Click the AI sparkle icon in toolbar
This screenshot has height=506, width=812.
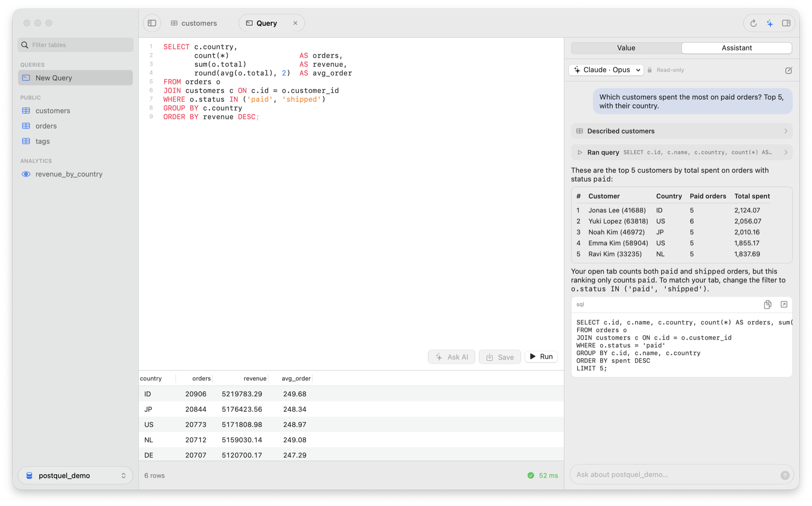[x=770, y=23]
